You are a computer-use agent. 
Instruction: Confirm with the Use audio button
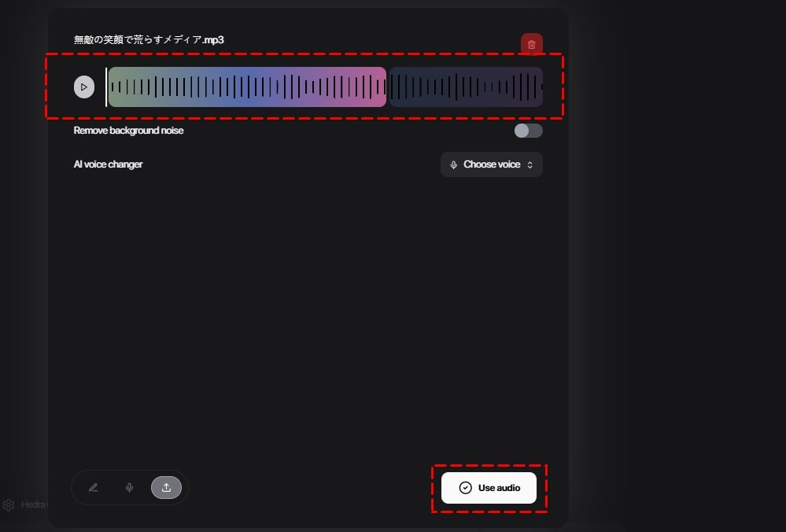[x=489, y=488]
